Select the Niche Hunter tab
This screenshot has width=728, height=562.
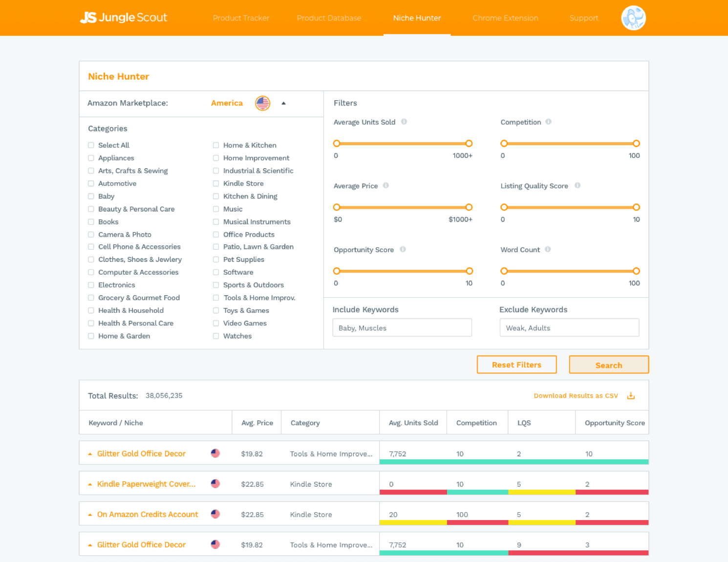(417, 18)
